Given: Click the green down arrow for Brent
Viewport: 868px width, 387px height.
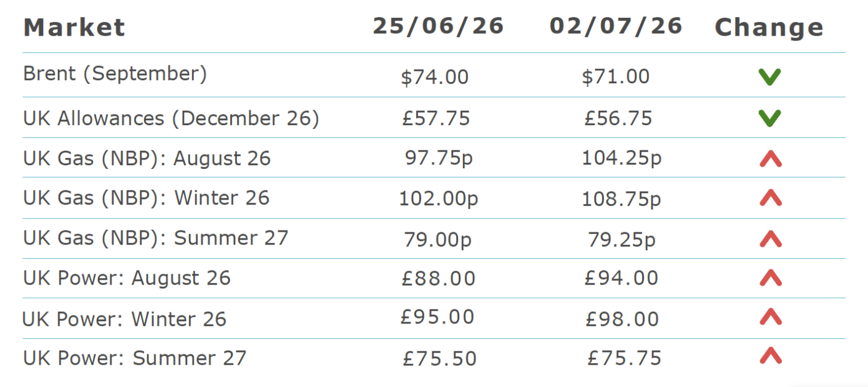Looking at the screenshot, I should (770, 77).
